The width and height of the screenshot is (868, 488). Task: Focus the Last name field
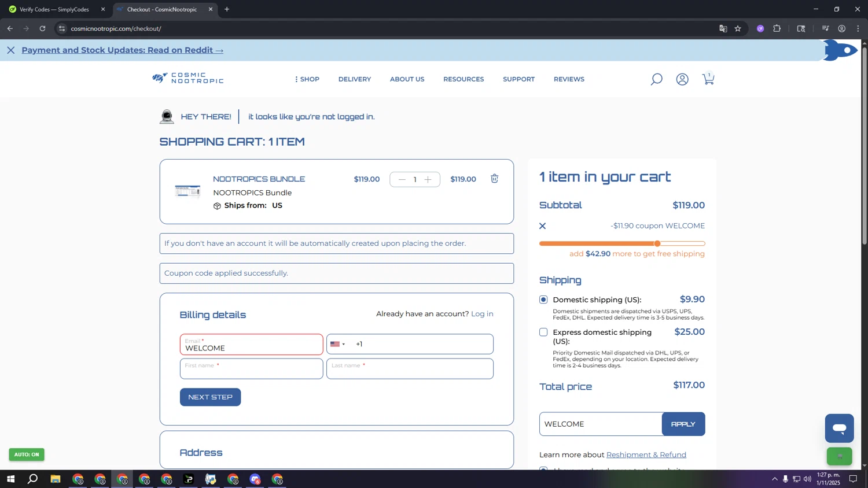point(410,369)
